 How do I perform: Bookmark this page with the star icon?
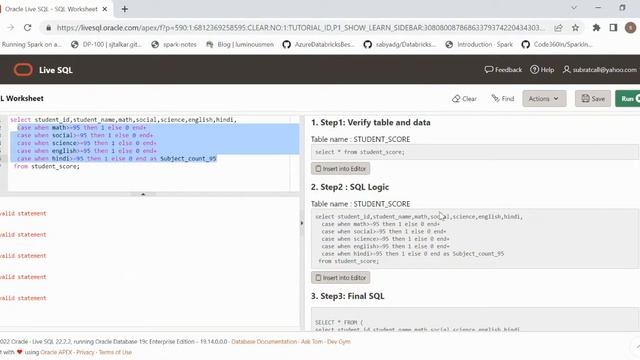[x=575, y=28]
